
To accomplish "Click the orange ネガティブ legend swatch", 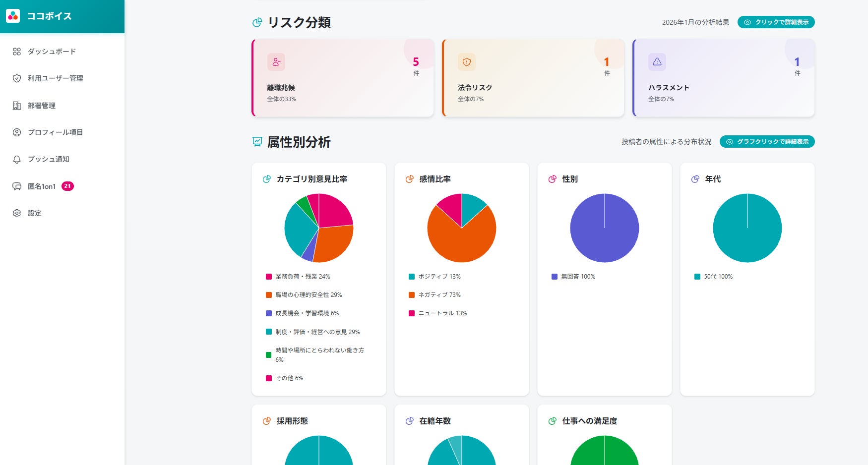I will (x=412, y=295).
